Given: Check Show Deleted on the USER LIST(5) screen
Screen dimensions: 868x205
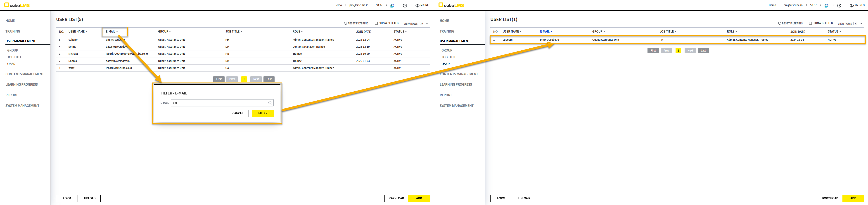Looking at the screenshot, I should click(x=376, y=24).
